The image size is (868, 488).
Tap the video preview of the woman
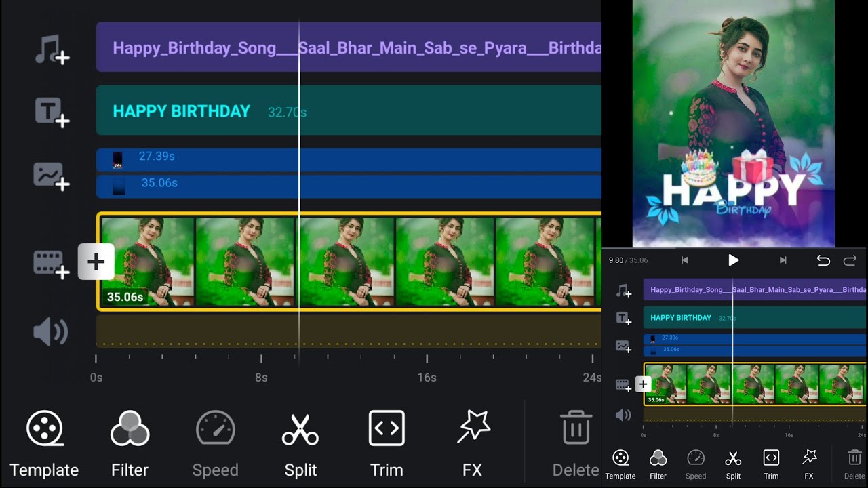pyautogui.click(x=734, y=123)
